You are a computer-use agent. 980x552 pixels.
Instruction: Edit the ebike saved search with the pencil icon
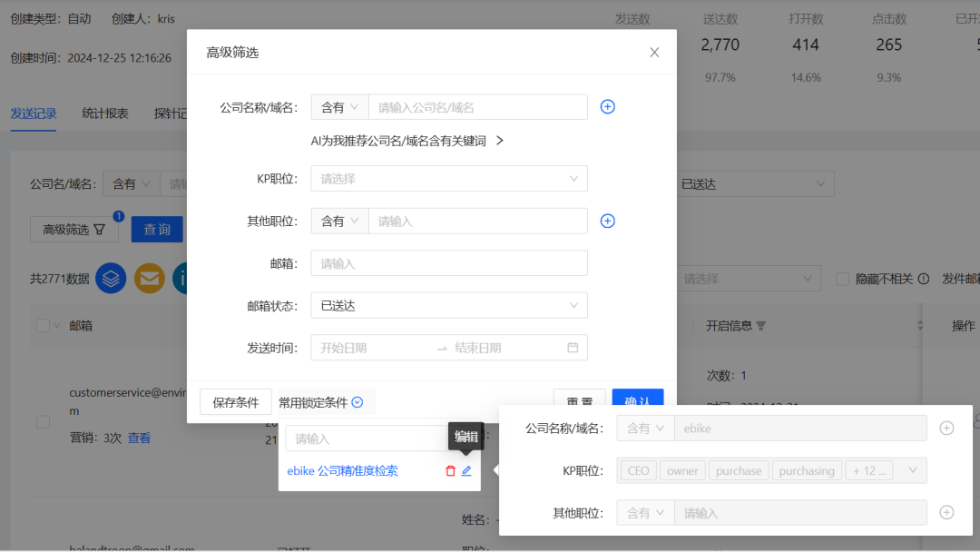tap(467, 470)
